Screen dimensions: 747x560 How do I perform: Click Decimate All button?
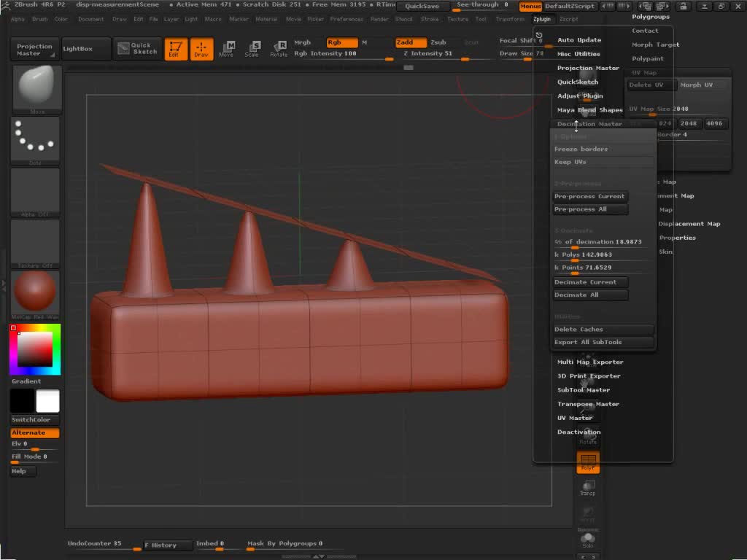coord(589,295)
